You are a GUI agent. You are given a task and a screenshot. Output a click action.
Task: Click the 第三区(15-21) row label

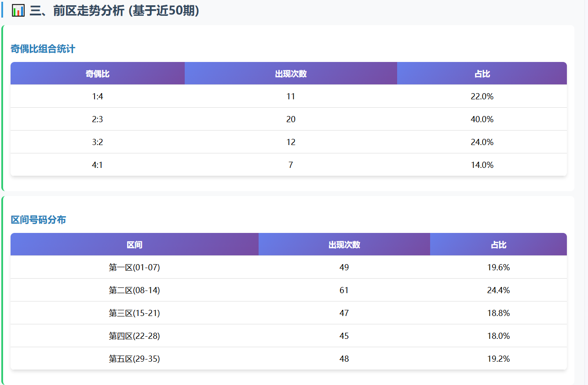tap(135, 313)
